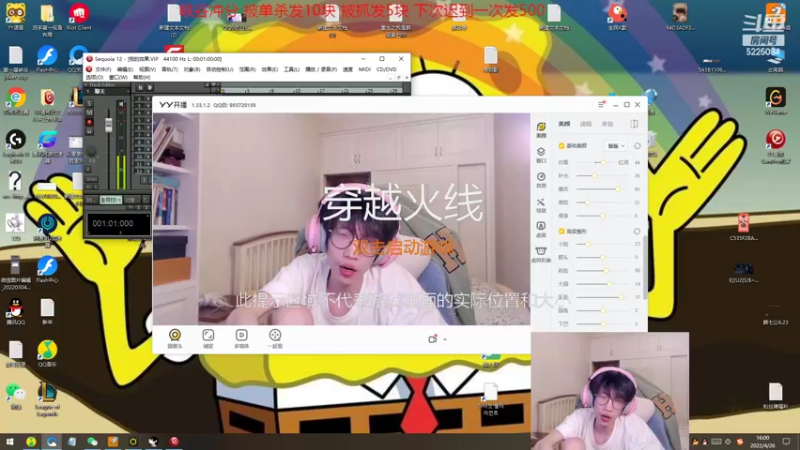Open the YY hamburger menu icon
The image size is (800, 450).
[601, 105]
